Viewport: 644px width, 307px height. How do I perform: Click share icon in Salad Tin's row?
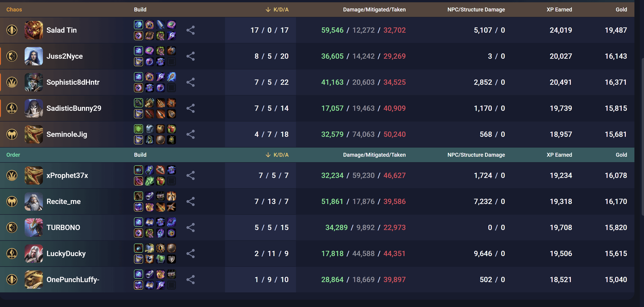point(191,30)
